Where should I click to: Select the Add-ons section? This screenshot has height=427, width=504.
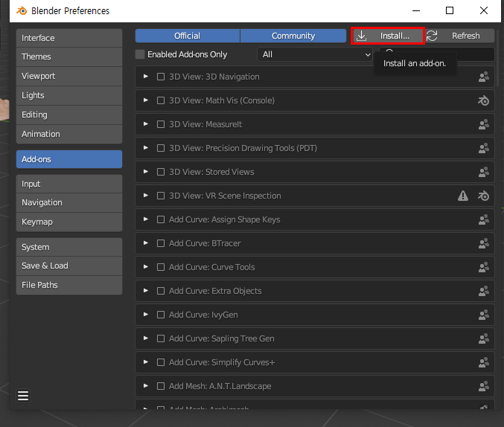pyautogui.click(x=69, y=159)
